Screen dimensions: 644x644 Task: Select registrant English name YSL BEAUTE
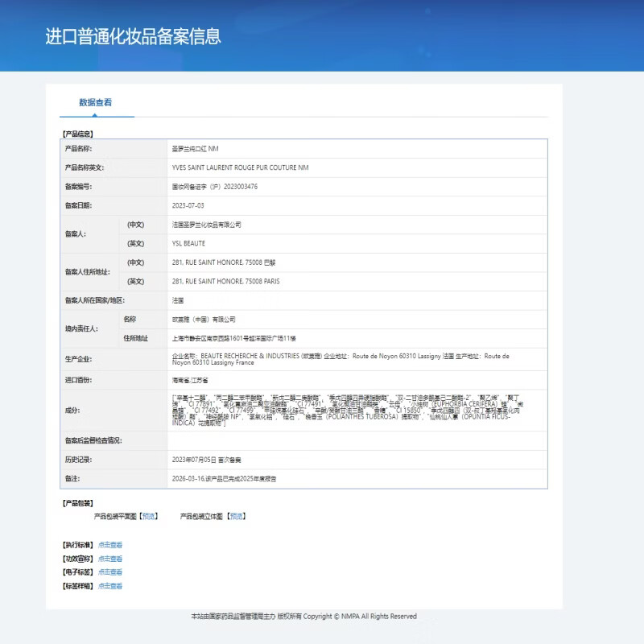point(188,244)
